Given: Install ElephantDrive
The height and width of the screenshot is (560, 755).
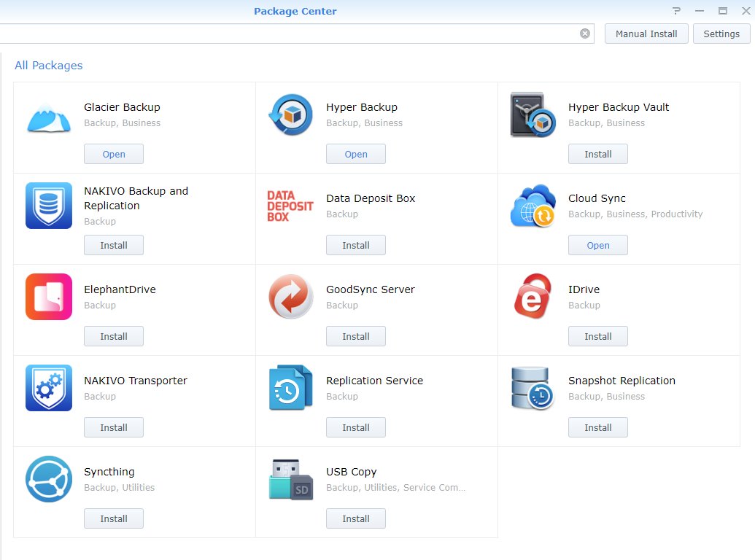Looking at the screenshot, I should click(114, 336).
